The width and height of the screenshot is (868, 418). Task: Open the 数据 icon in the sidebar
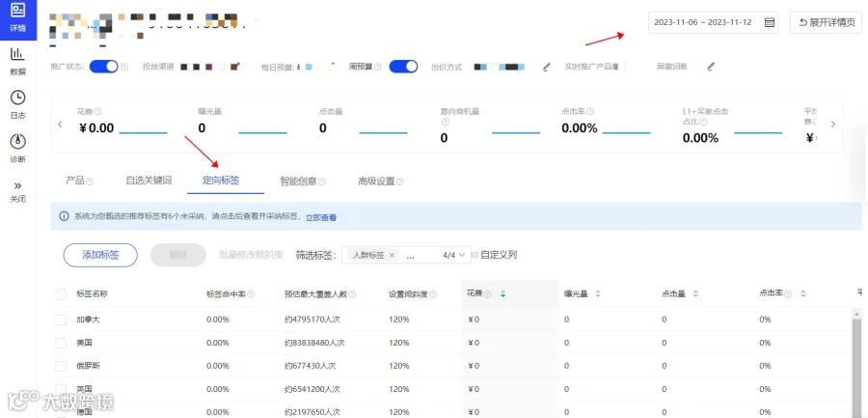pyautogui.click(x=17, y=54)
